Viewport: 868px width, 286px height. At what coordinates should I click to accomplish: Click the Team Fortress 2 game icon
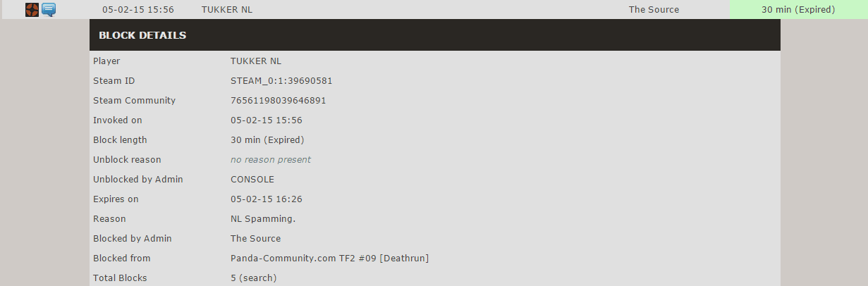pos(32,10)
